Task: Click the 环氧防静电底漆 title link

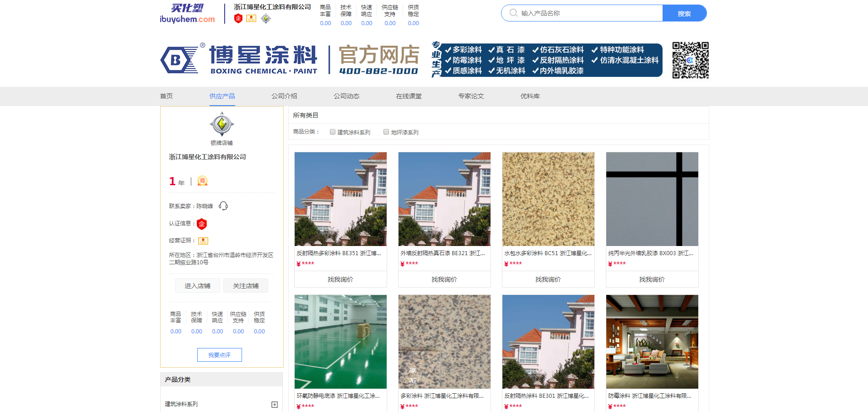Action: tap(338, 396)
